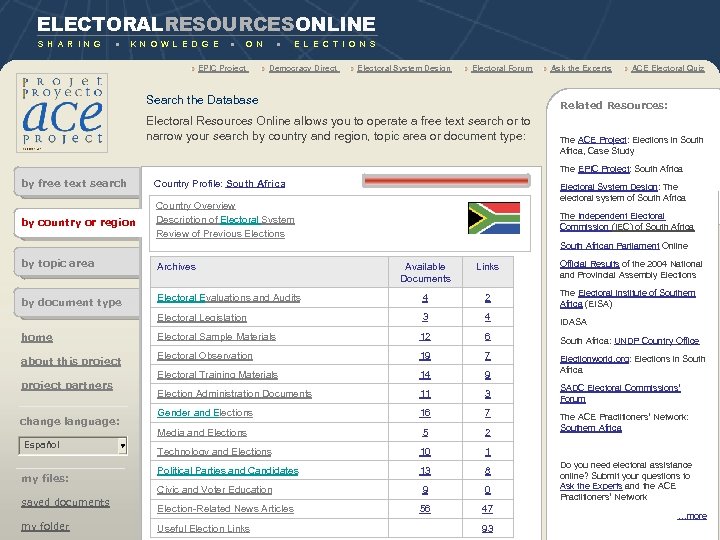This screenshot has height=540, width=720.
Task: Open project partners link
Action: coord(67,385)
